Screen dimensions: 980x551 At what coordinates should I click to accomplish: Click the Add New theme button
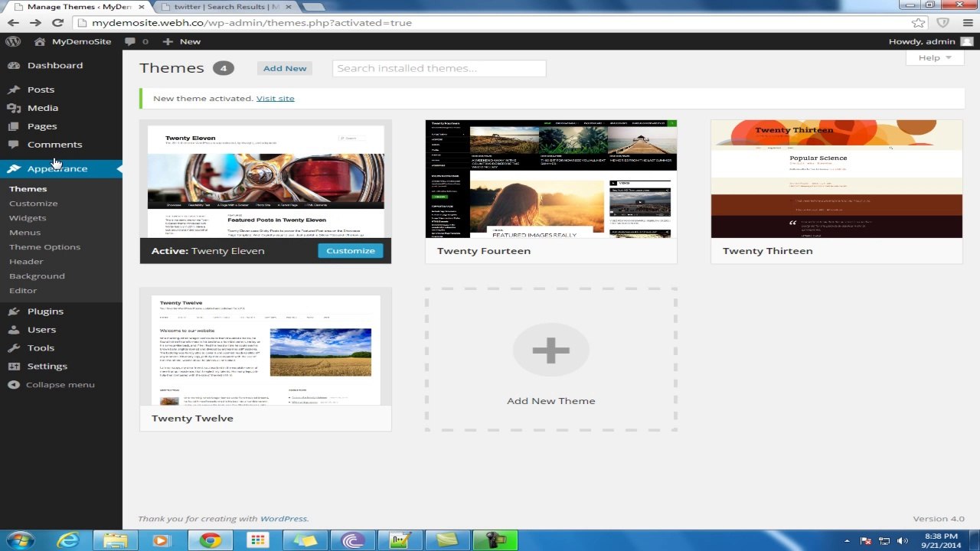click(x=285, y=68)
